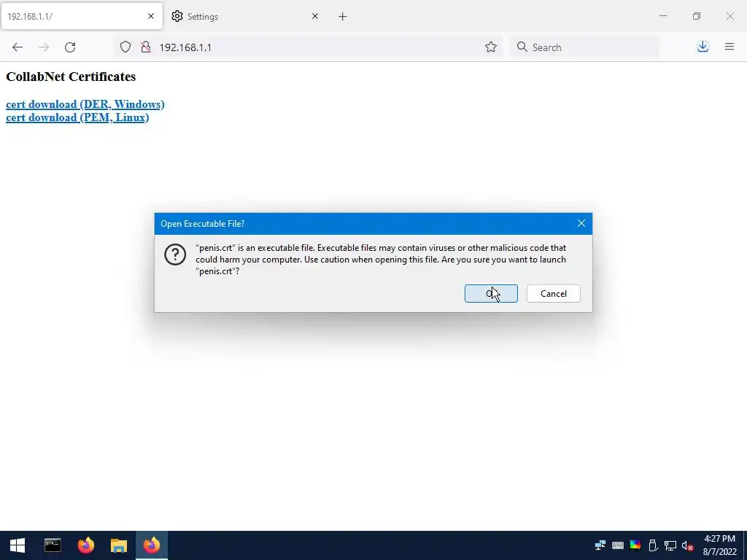Select the 192.168.1.1/ tab

coord(82,17)
